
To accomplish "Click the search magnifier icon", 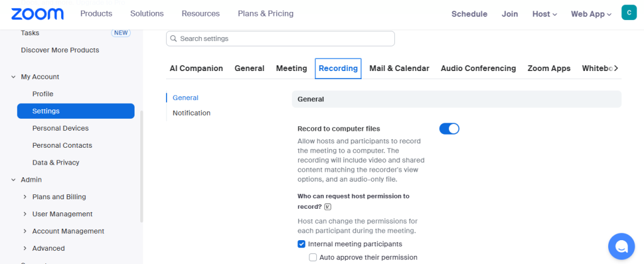I will (174, 38).
